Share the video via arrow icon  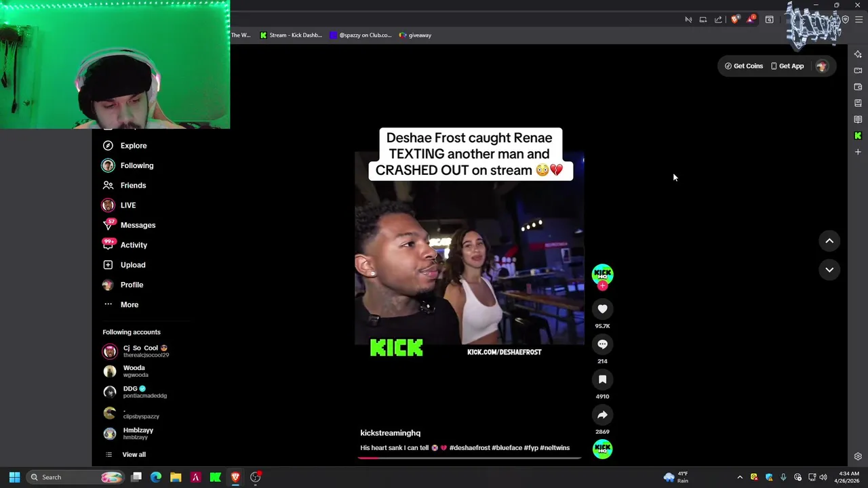pos(602,415)
